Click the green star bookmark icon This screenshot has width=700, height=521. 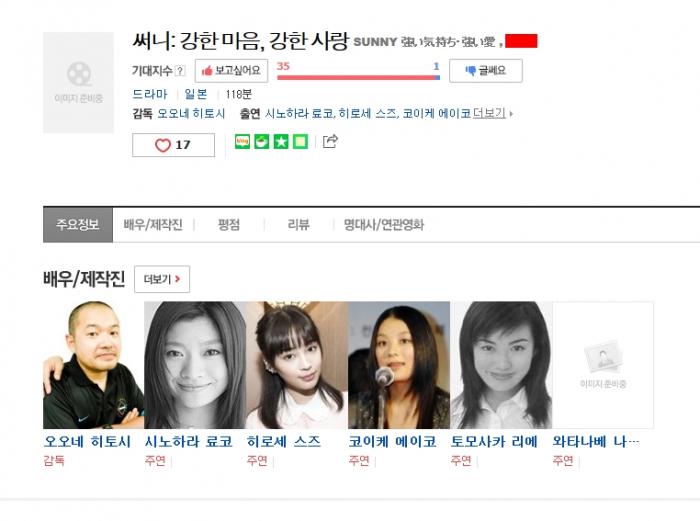coord(281,142)
